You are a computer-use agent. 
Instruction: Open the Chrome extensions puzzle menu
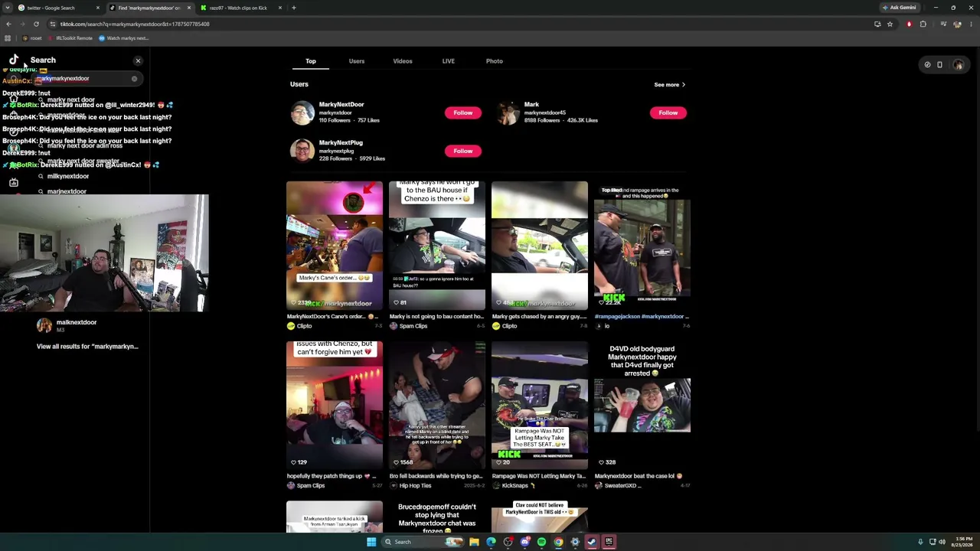tap(923, 24)
